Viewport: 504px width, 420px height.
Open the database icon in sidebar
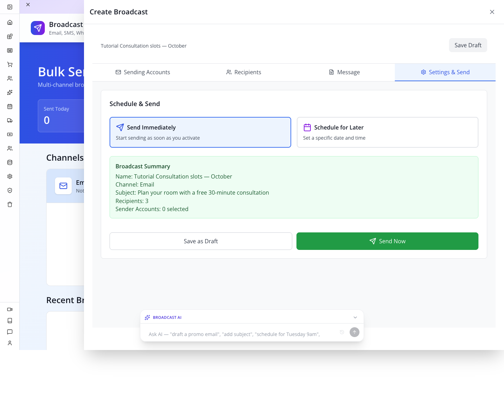[x=10, y=162]
